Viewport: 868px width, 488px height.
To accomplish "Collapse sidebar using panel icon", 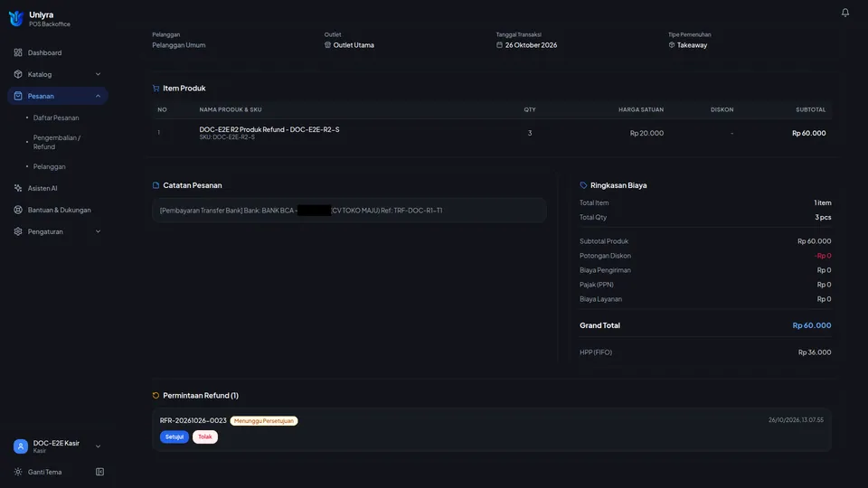I will [x=99, y=472].
